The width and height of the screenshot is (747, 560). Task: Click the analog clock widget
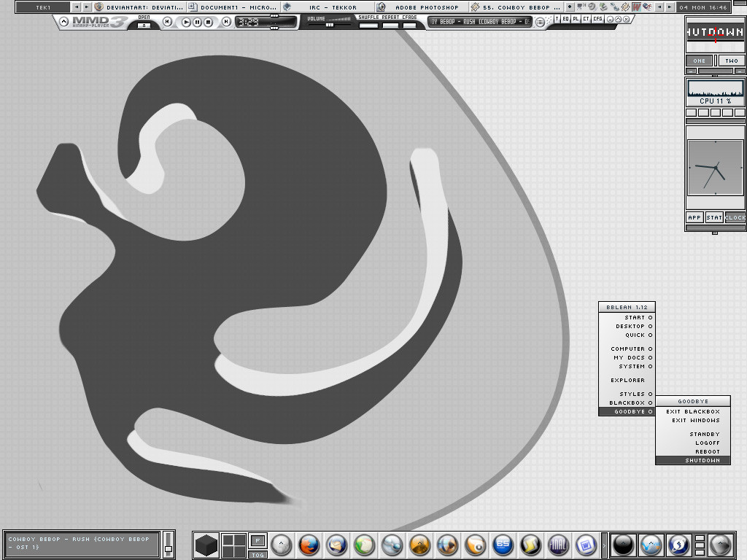715,168
